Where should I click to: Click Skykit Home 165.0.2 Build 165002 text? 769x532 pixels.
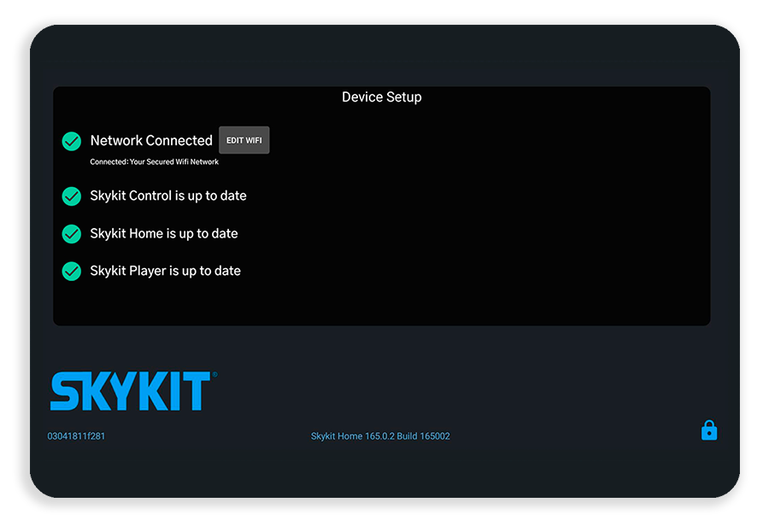[x=380, y=436]
